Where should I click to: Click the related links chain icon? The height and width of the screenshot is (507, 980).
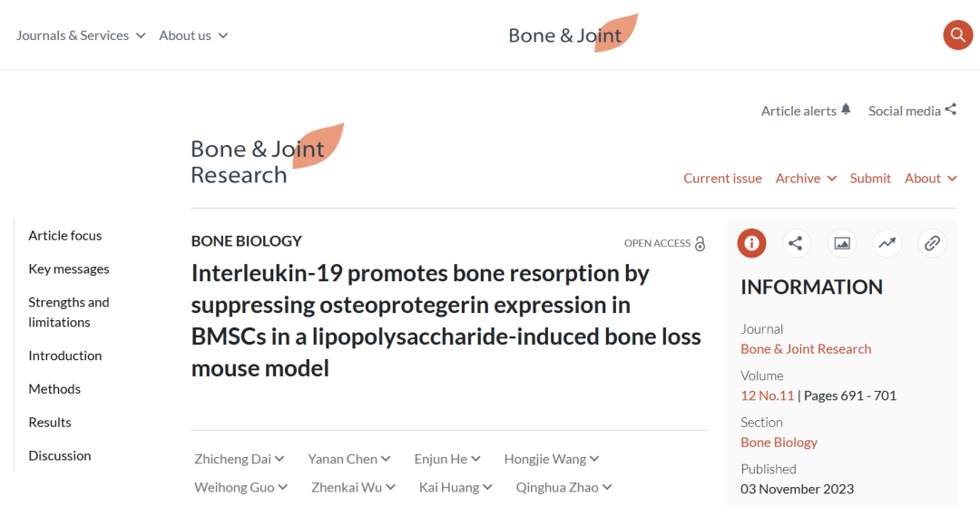[932, 243]
